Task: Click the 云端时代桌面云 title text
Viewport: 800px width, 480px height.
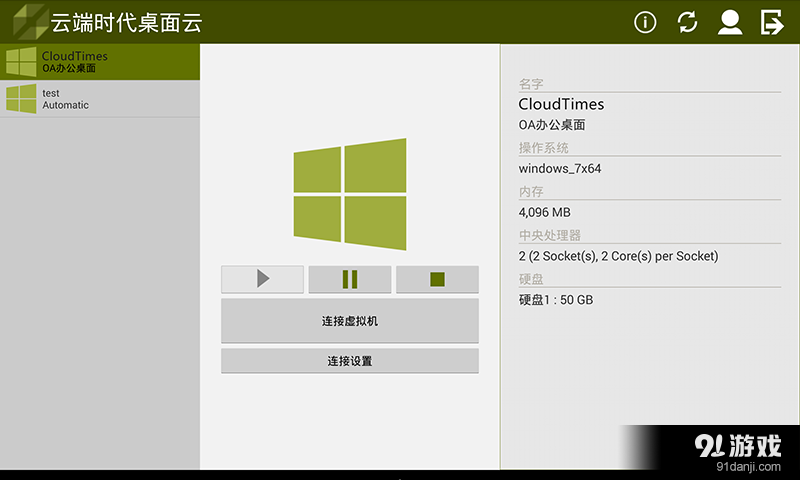Action: tap(127, 23)
